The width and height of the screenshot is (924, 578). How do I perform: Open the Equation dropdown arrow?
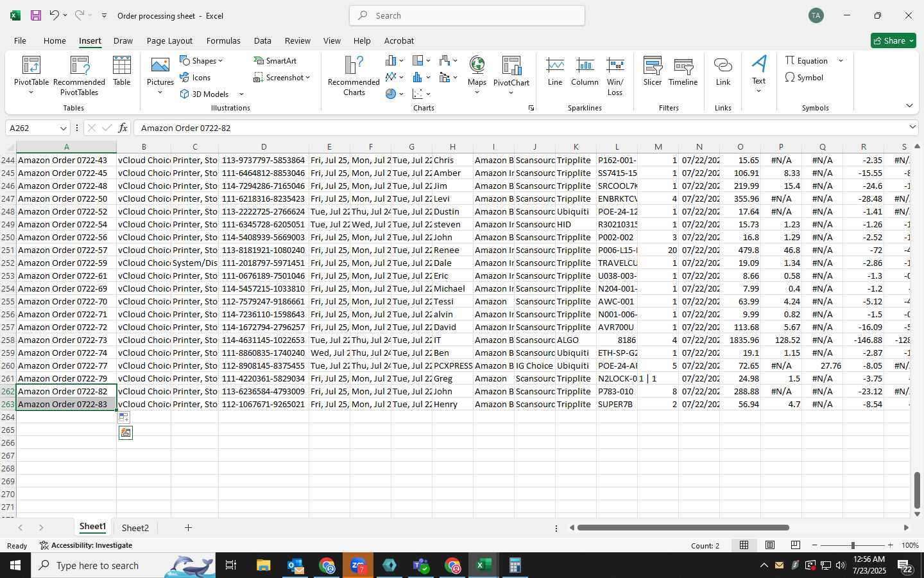[x=841, y=60]
